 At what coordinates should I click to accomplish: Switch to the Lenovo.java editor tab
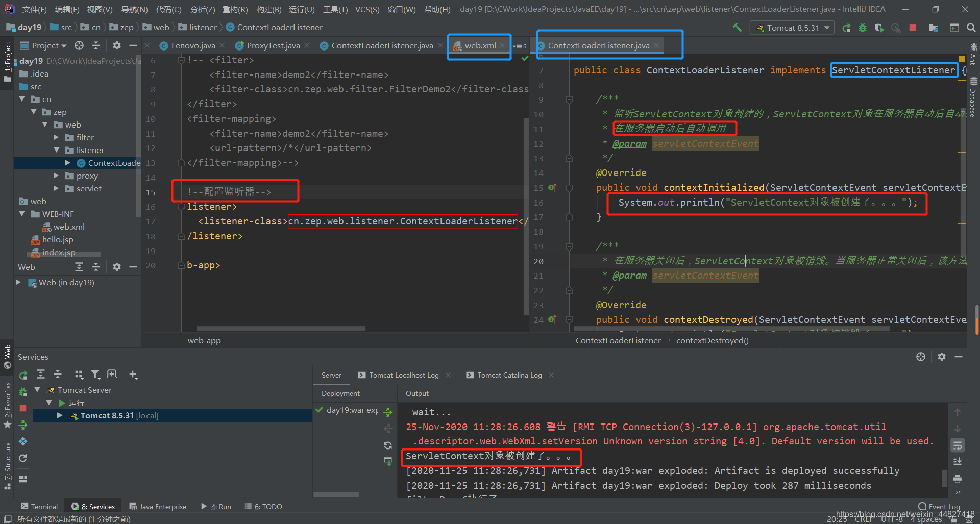coord(193,45)
